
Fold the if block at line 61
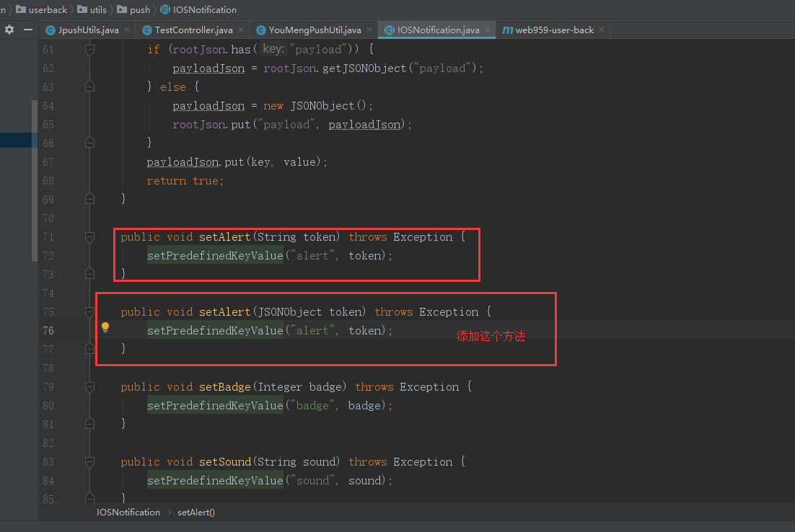pos(89,50)
